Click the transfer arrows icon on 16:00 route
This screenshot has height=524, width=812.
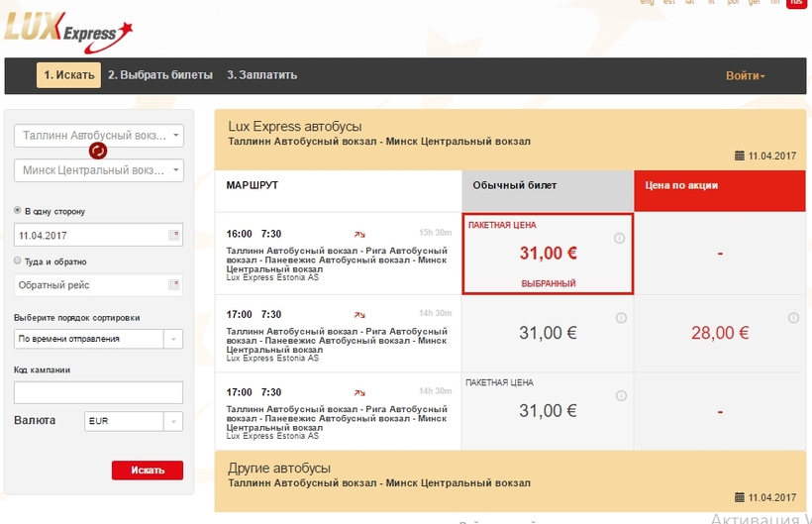[x=359, y=235]
